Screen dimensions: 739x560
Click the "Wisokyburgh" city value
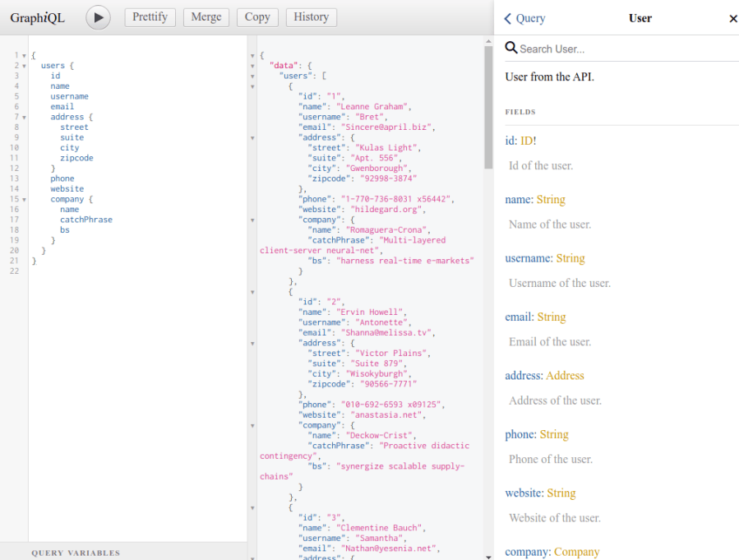pos(376,374)
